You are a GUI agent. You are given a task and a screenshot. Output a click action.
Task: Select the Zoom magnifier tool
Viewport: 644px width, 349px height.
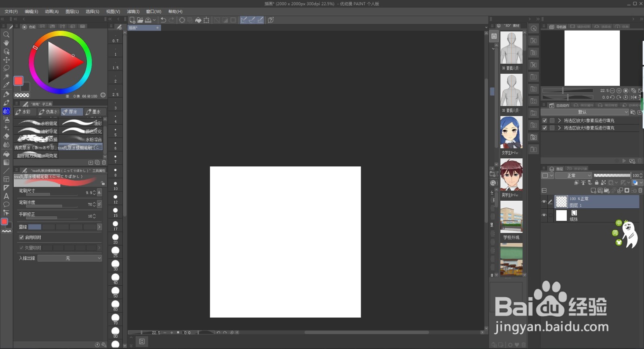(6, 35)
